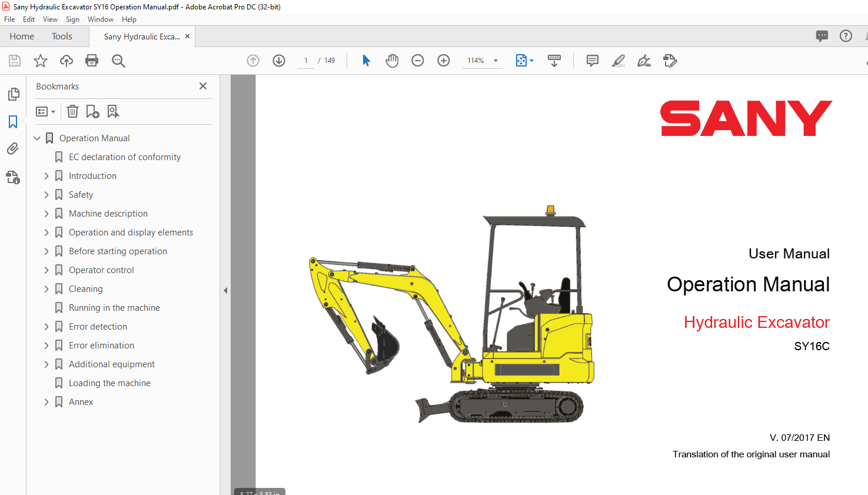
Task: Select the Highlight text pen tool
Action: (618, 61)
